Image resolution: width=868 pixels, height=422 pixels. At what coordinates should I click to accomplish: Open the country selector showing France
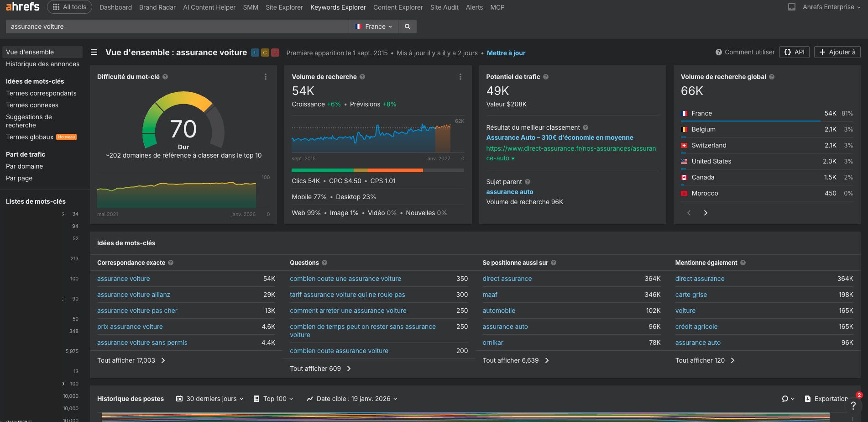373,26
